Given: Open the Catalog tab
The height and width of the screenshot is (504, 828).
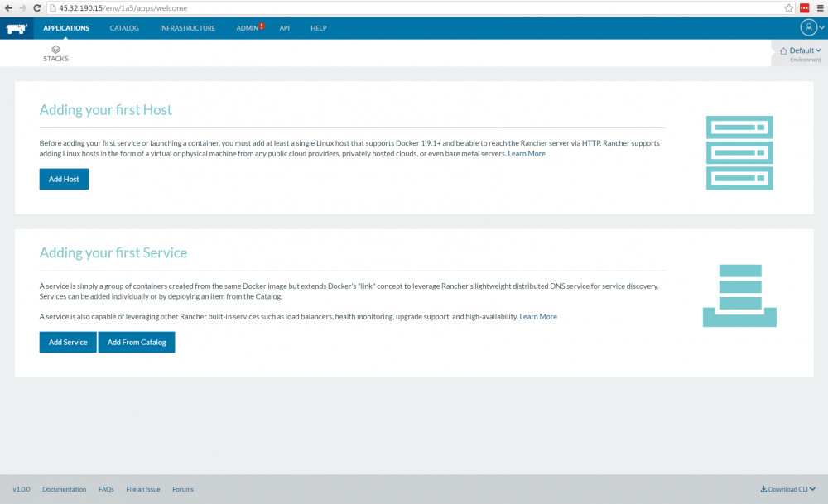Looking at the screenshot, I should [124, 28].
